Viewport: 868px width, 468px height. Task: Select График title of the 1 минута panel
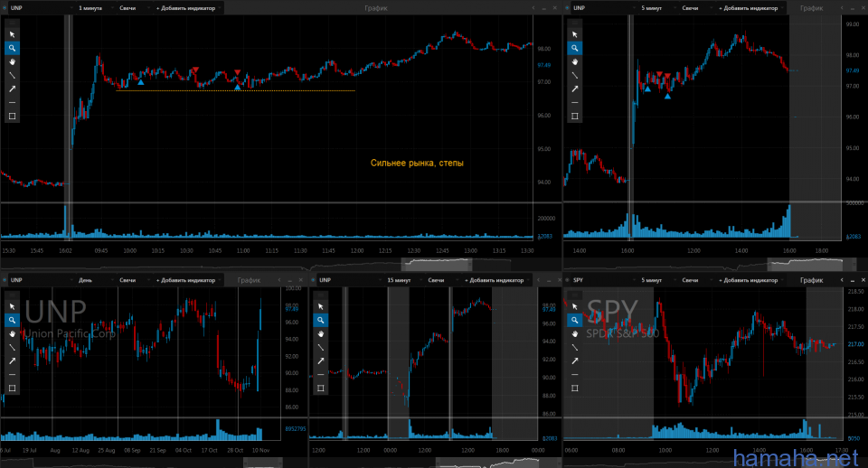coord(376,8)
